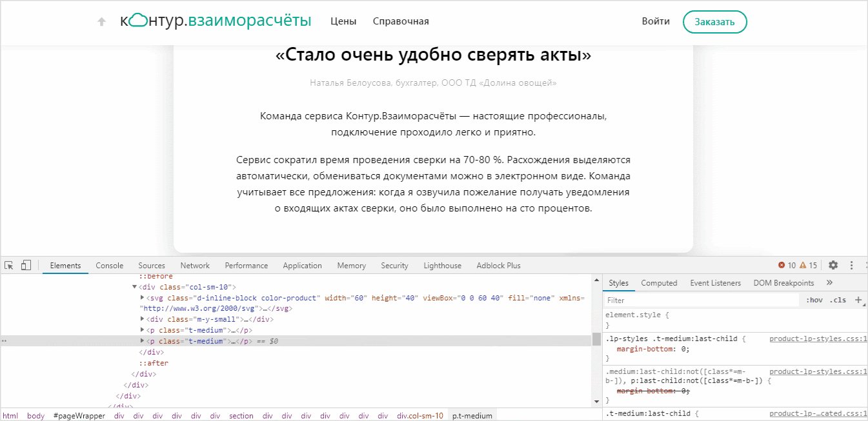This screenshot has height=421, width=868.
Task: Toggle the :hov element state panel
Action: [814, 300]
